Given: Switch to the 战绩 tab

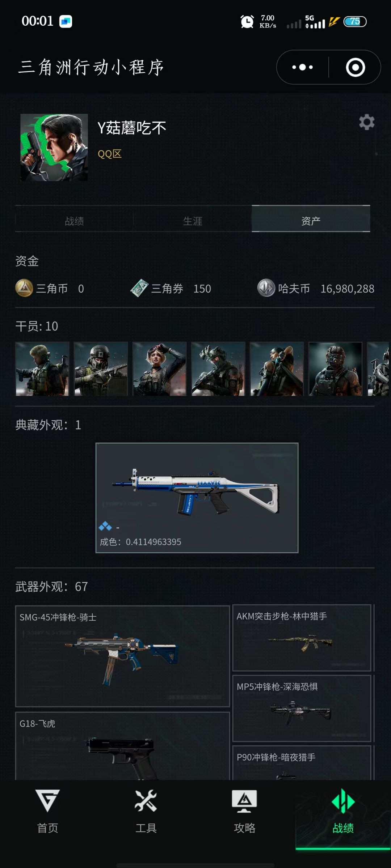Looking at the screenshot, I should tap(74, 221).
